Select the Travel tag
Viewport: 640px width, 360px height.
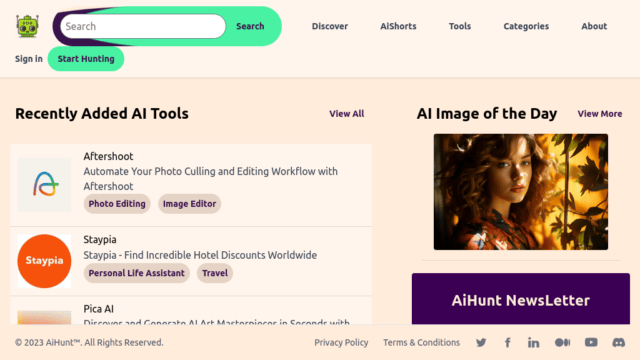point(215,273)
